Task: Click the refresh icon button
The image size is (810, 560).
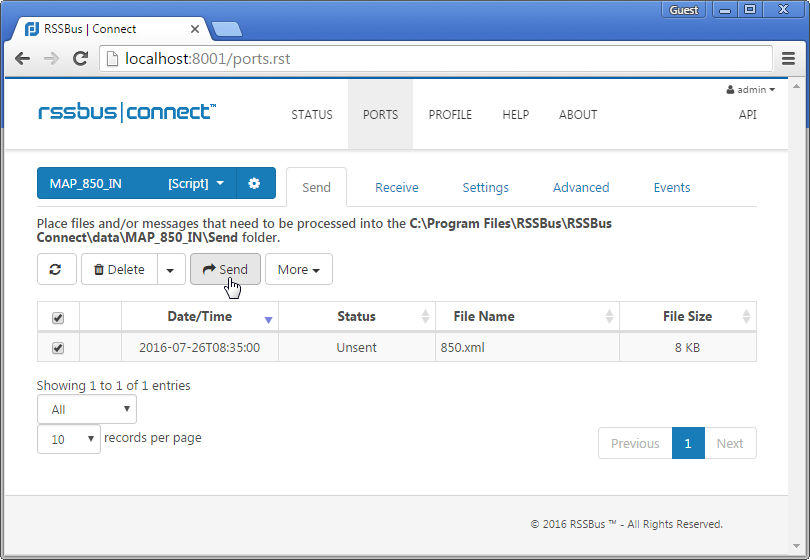Action: (56, 269)
